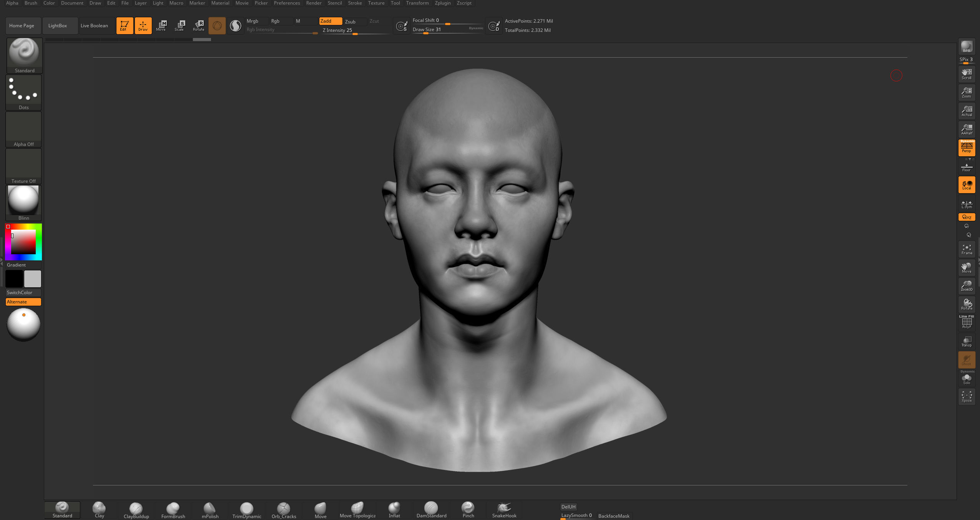Select the Orb_Cracks brush

coord(284,510)
